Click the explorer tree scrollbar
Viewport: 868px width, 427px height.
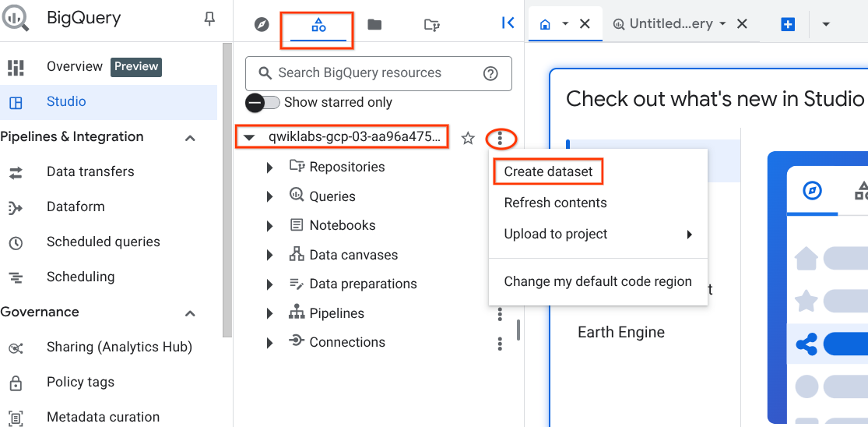[518, 330]
